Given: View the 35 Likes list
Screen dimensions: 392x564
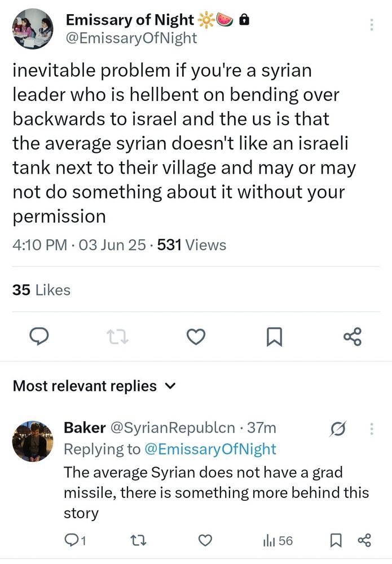Looking at the screenshot, I should coord(41,290).
